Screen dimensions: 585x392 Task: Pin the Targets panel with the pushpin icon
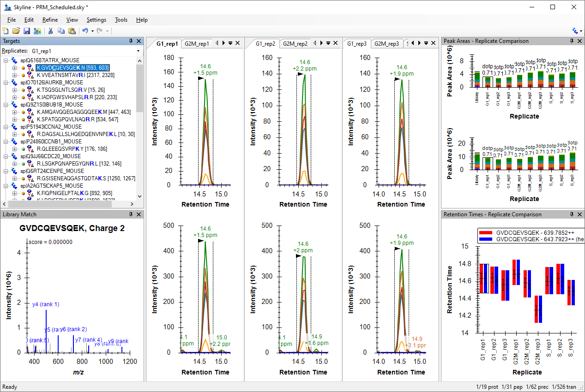[131, 41]
